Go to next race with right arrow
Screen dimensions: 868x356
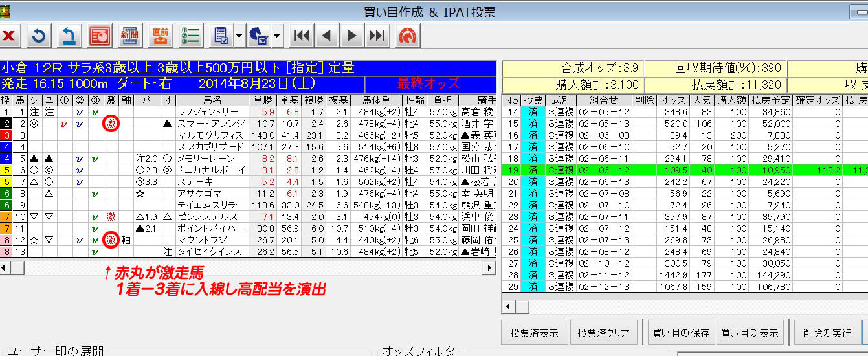[x=351, y=36]
